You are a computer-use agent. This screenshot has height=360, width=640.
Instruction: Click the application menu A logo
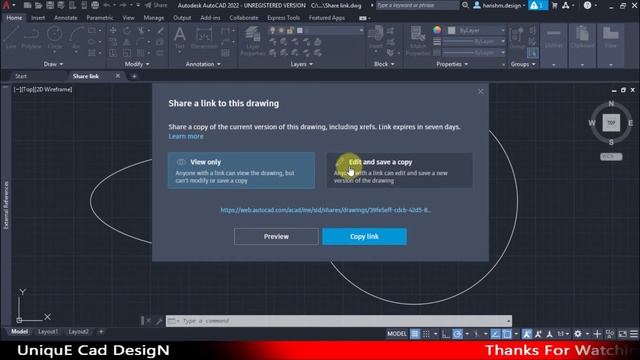(x=7, y=5)
